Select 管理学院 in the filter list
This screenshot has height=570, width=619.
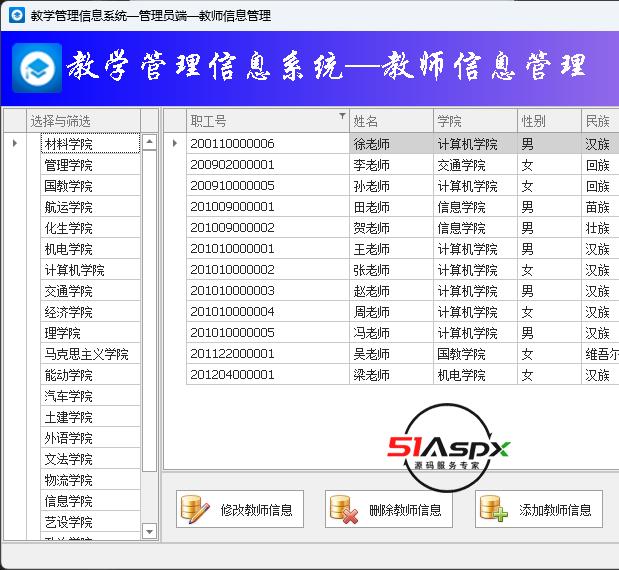point(90,165)
